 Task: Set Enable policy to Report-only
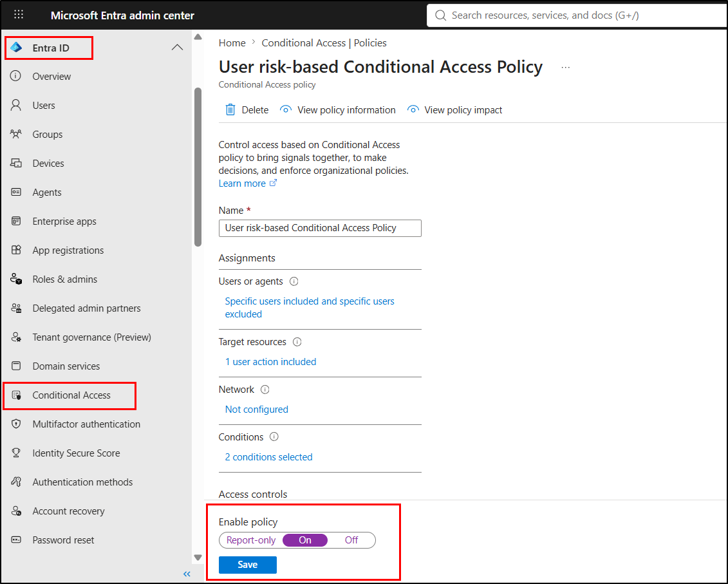251,540
